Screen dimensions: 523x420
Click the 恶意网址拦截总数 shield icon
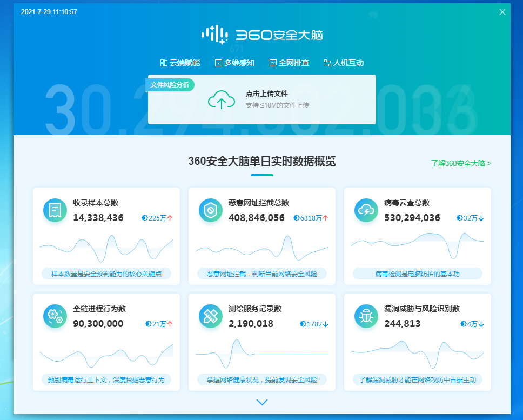(211, 210)
